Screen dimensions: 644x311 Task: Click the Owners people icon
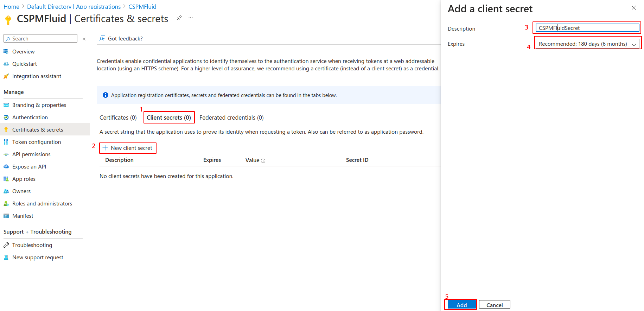6,191
